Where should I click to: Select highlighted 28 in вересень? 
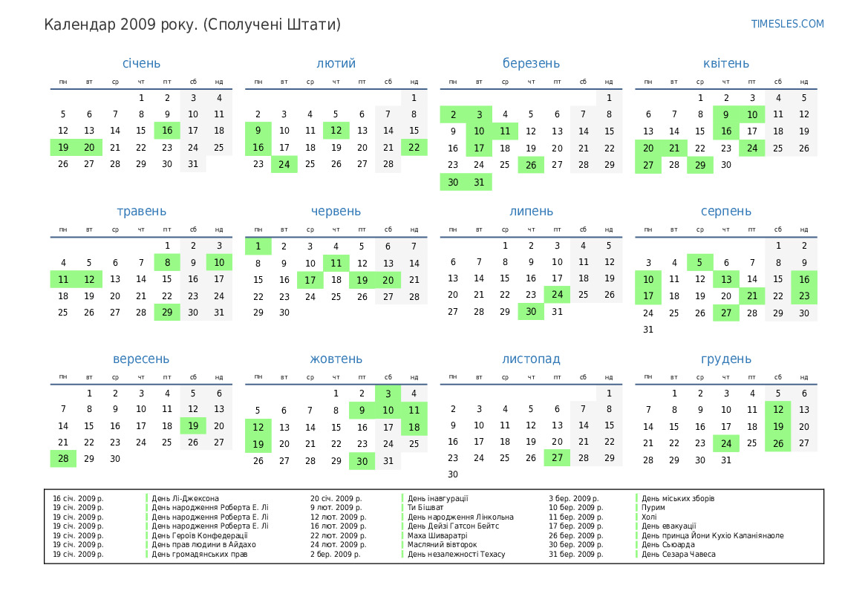63,459
